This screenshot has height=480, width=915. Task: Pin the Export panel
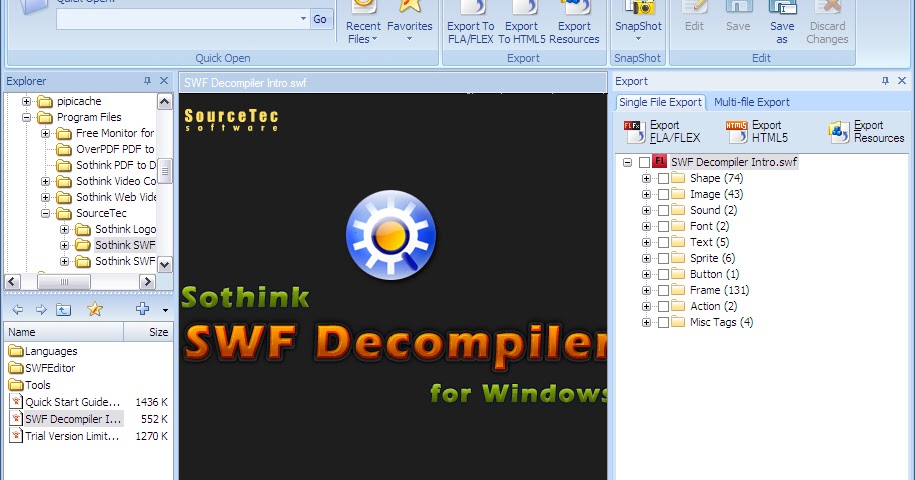[885, 81]
